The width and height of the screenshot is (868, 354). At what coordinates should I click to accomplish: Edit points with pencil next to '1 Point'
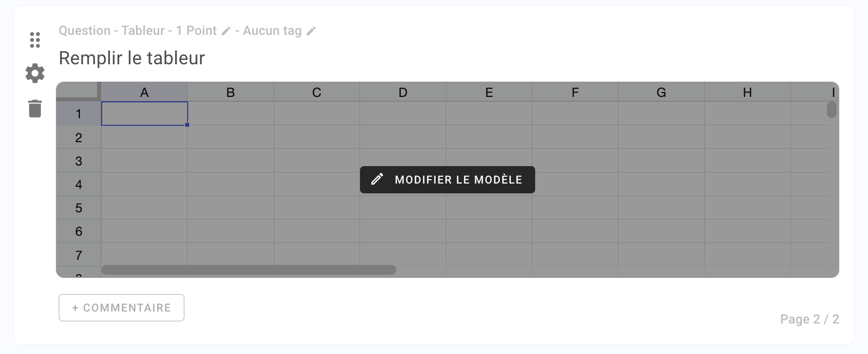click(226, 31)
